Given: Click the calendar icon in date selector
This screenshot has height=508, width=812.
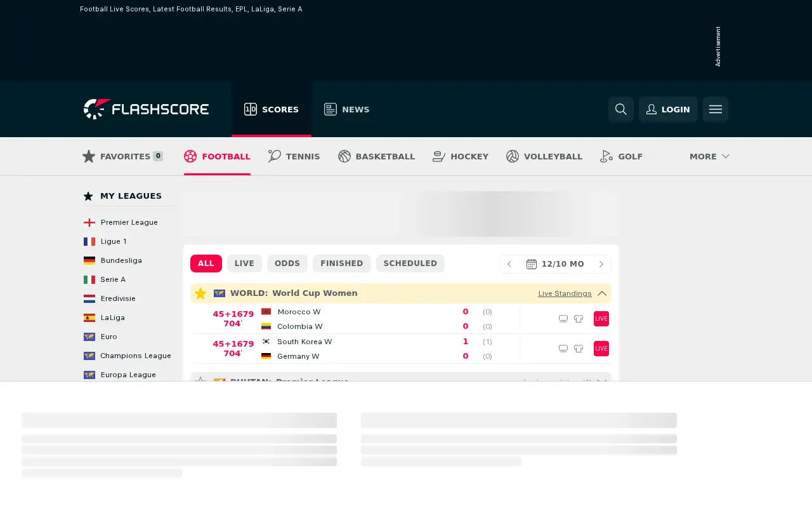Looking at the screenshot, I should (532, 264).
